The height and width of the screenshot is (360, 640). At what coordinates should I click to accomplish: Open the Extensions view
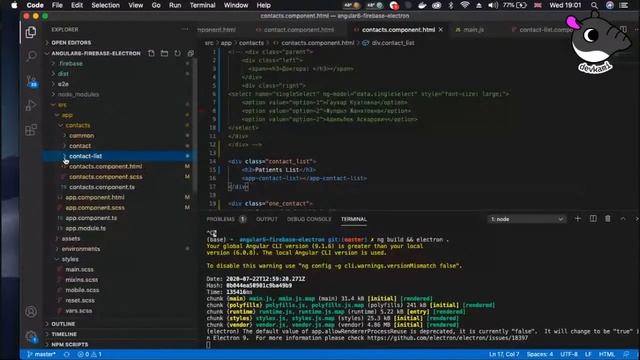click(31, 130)
